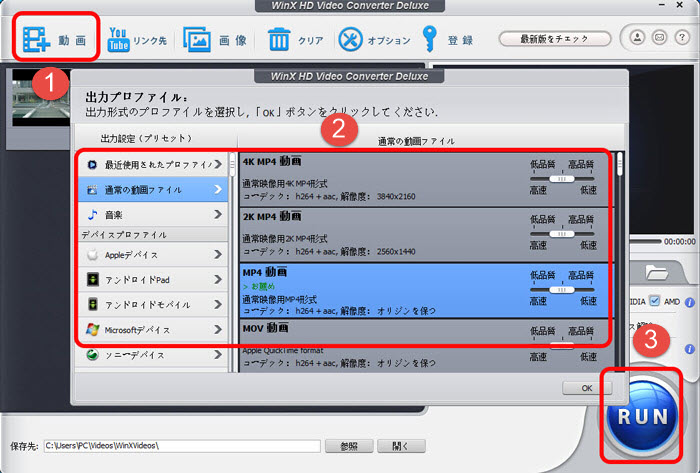Screen dimensions: 700x473
Task: Click the OK button in profile dialog
Action: pos(587,388)
